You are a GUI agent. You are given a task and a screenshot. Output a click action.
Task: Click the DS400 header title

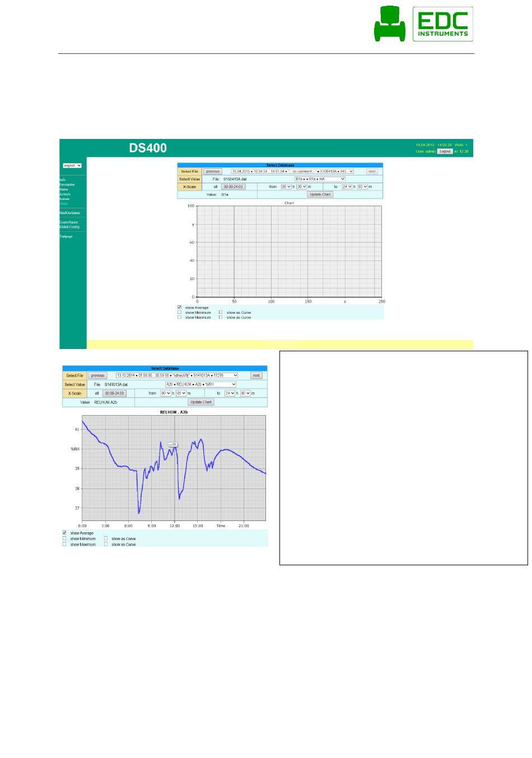point(148,148)
